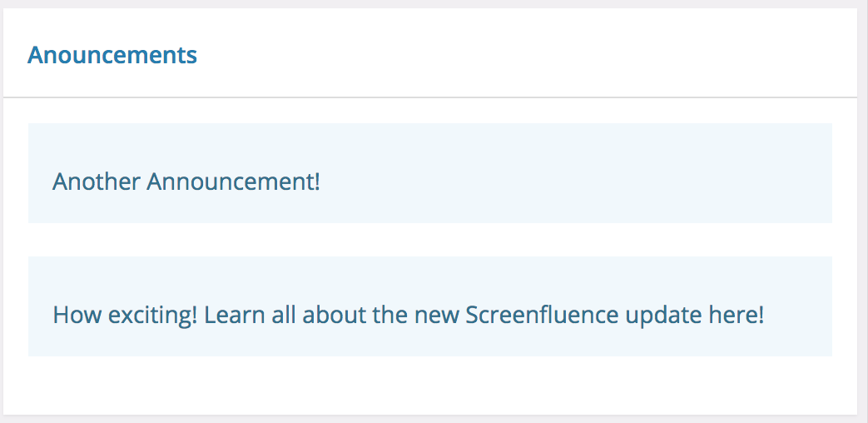The width and height of the screenshot is (868, 423).
Task: Open the Screenfluence update announcement
Action: pos(430,306)
